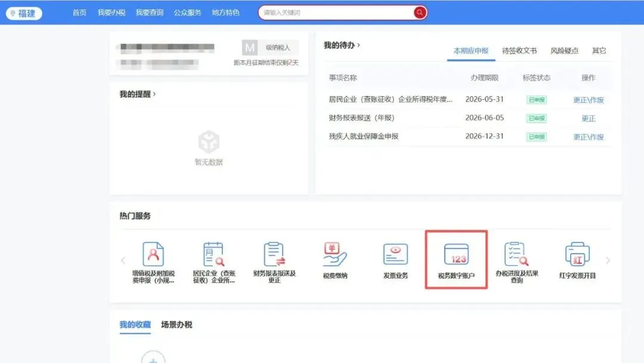Click the 2026-05-31 deadline date
644x363 pixels.
click(484, 100)
